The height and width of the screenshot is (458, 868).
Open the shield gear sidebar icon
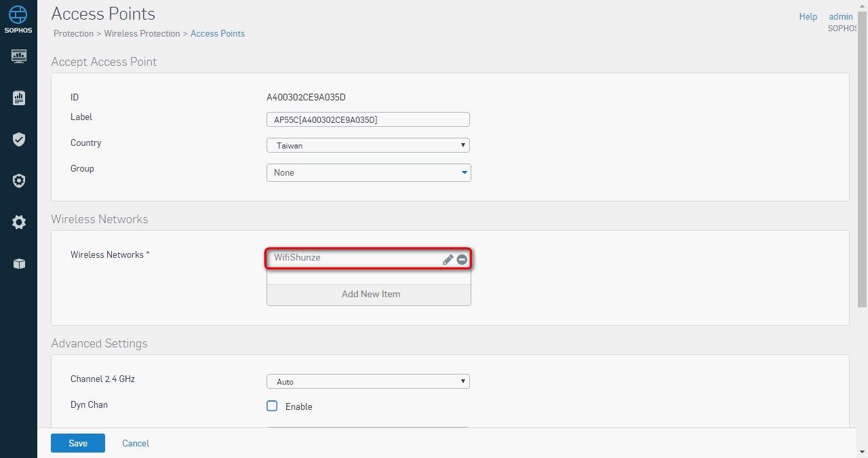pos(19,180)
